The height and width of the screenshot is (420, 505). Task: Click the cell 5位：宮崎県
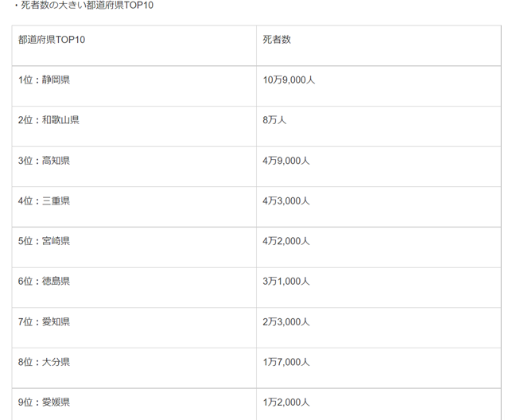(44, 241)
